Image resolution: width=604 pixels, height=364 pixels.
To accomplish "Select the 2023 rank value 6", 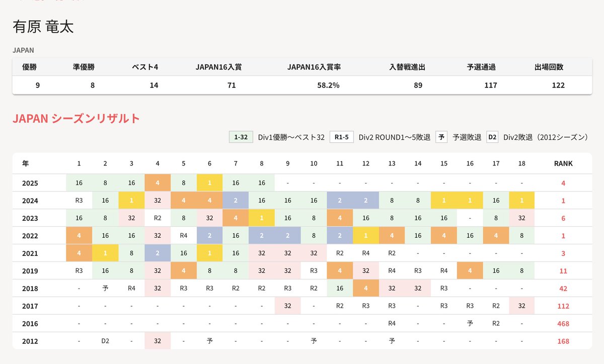I will click(x=563, y=218).
